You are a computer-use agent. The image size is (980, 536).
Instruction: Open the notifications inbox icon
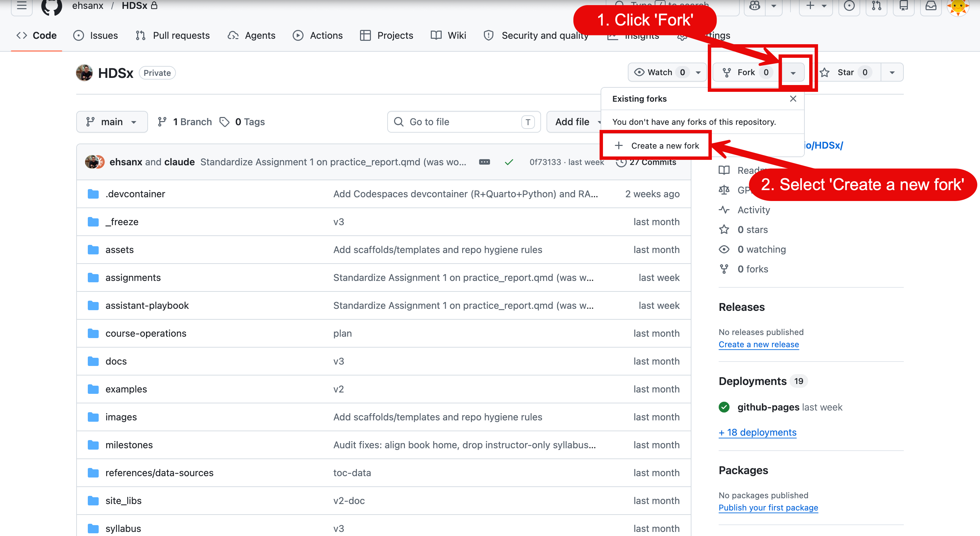click(x=931, y=6)
